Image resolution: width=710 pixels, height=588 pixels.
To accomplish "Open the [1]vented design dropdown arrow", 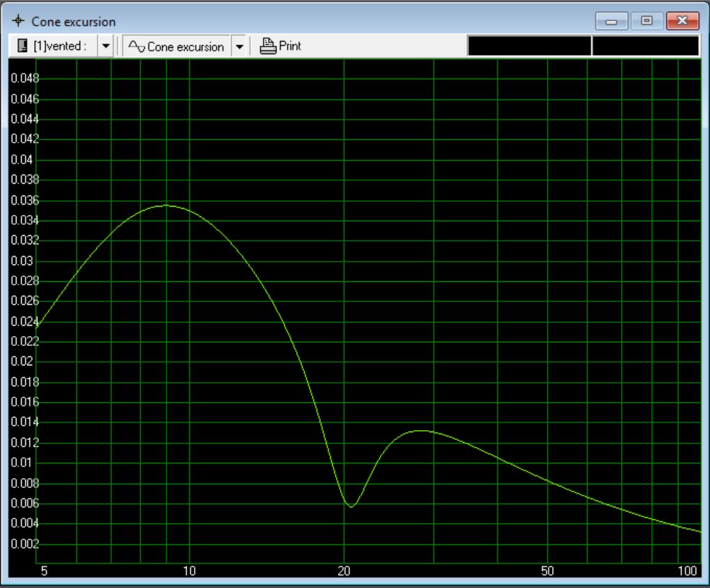I will click(106, 46).
